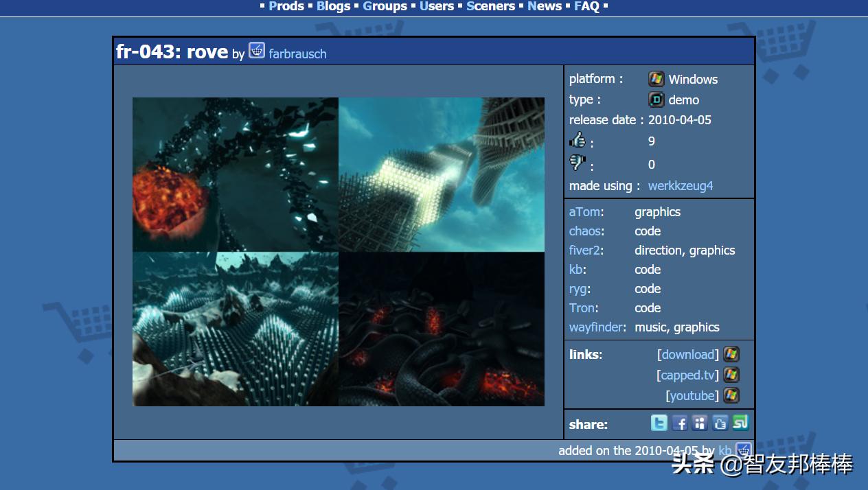Click the StumbleUpon share icon
Viewport: 868px width, 490px height.
pos(740,423)
